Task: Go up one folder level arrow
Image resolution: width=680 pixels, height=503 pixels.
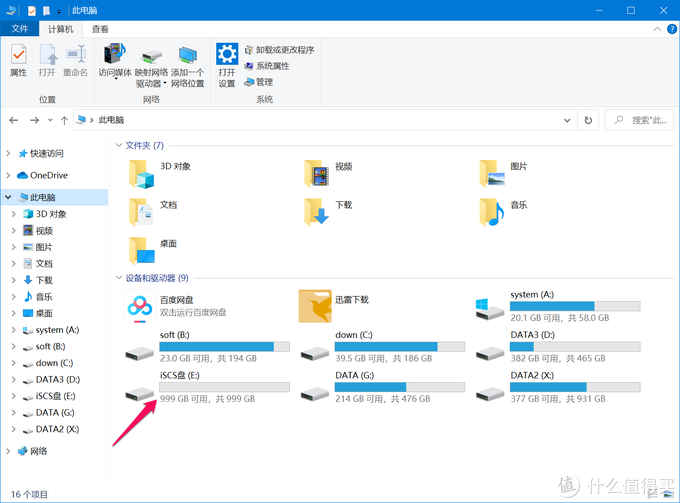Action: (x=64, y=120)
